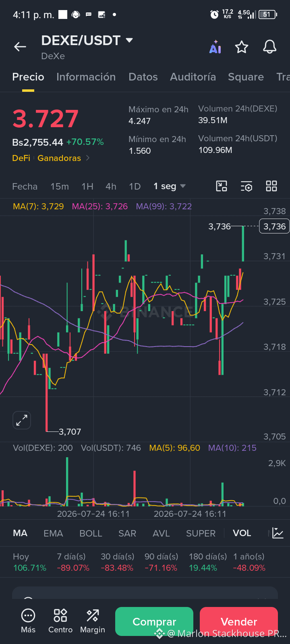Tap the Mínimo en 24h value 1.560

click(139, 151)
